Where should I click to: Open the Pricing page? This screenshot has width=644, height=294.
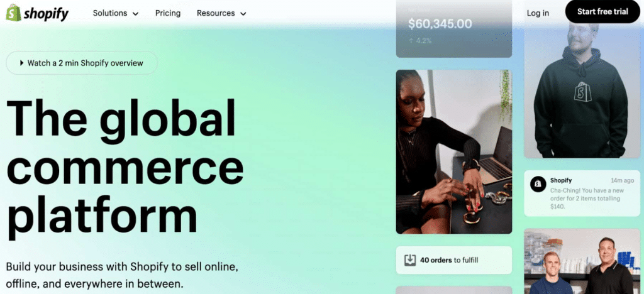[x=167, y=13]
